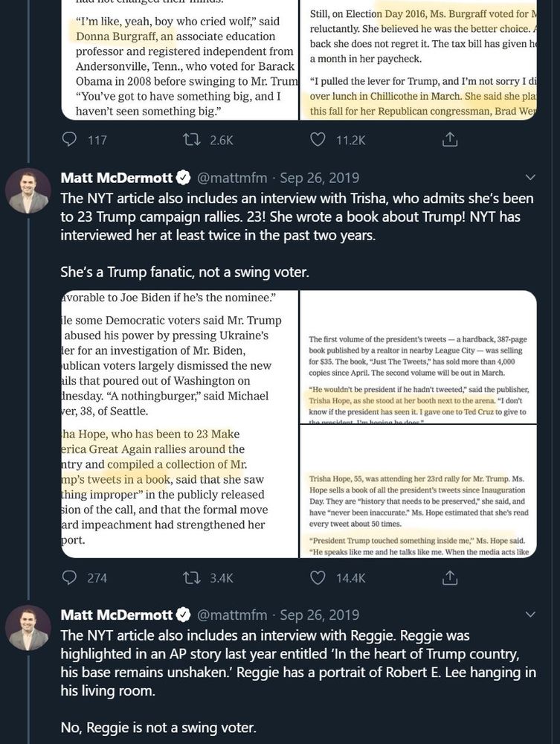Open the article image mentioning "A nothingburger"

178,424
